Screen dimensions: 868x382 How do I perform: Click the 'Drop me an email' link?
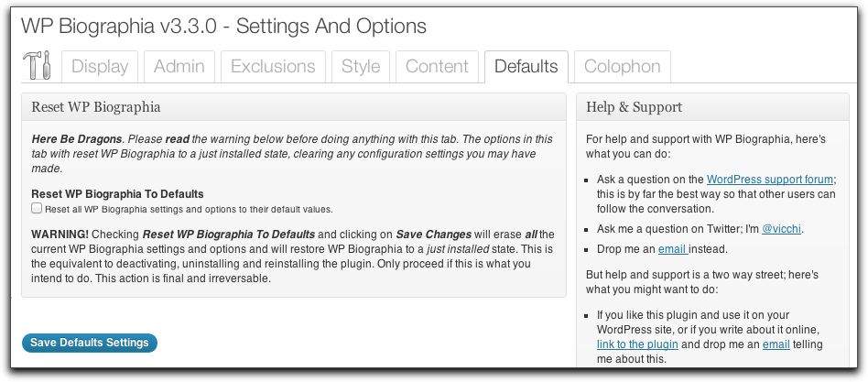[x=671, y=250]
